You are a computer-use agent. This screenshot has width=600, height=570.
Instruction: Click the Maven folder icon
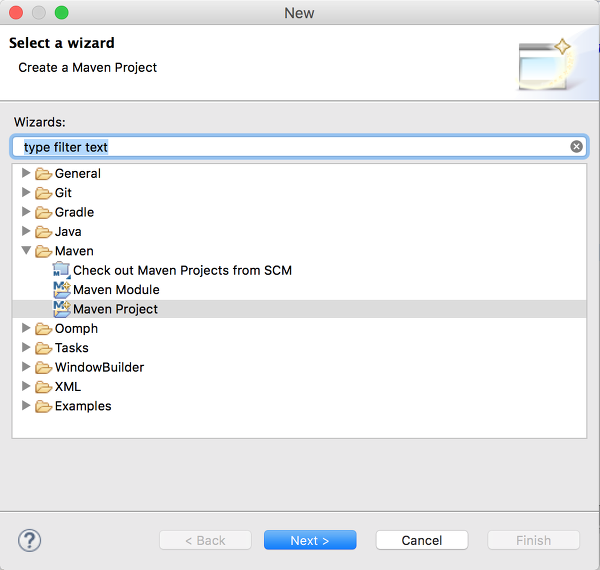click(x=43, y=251)
